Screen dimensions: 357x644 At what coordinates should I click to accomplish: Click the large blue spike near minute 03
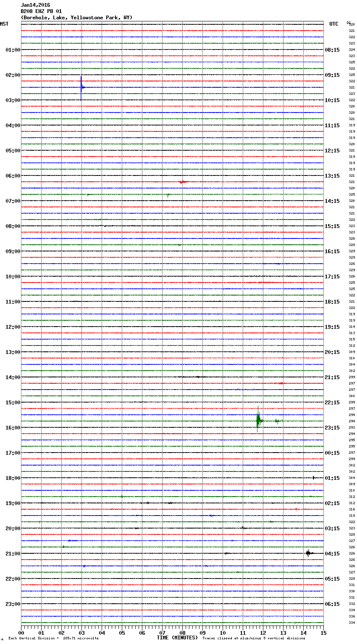click(x=81, y=87)
